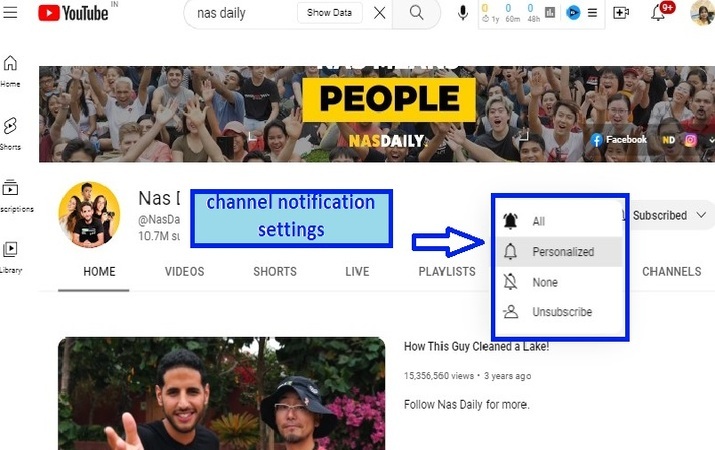Screen dimensions: 715x450
Task: Click the magnifier search button
Action: pyautogui.click(x=416, y=13)
